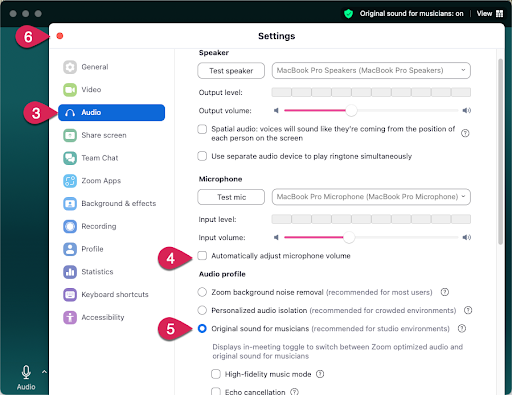Click the Share screen icon in sidebar
512x395 pixels.
70,135
